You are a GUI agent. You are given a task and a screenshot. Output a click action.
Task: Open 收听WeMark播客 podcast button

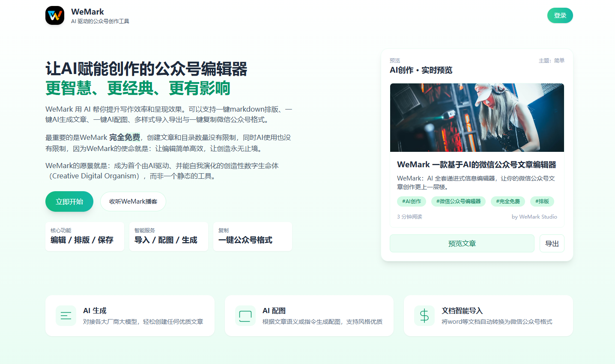(x=133, y=201)
